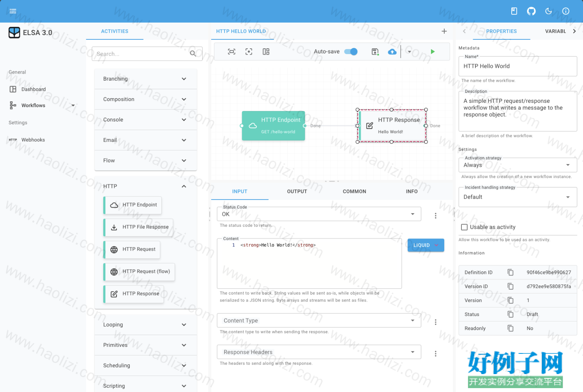
Task: Toggle dark mode moon icon
Action: pyautogui.click(x=548, y=11)
